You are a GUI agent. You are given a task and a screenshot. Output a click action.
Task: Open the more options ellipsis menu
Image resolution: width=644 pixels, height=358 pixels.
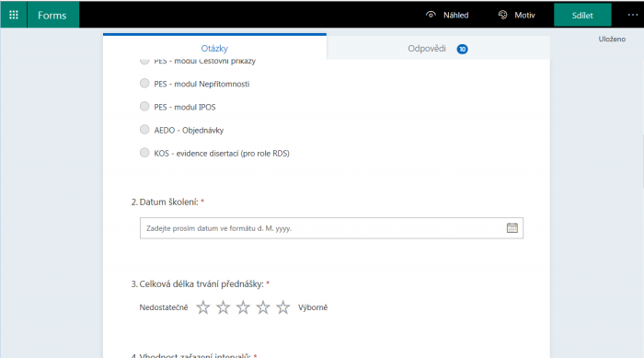(x=633, y=15)
